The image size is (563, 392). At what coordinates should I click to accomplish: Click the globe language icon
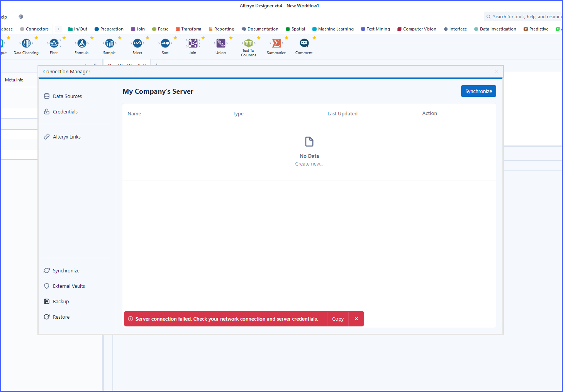21,17
